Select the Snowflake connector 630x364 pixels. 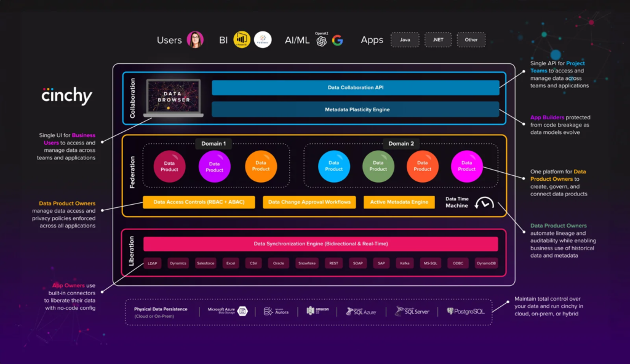307,264
